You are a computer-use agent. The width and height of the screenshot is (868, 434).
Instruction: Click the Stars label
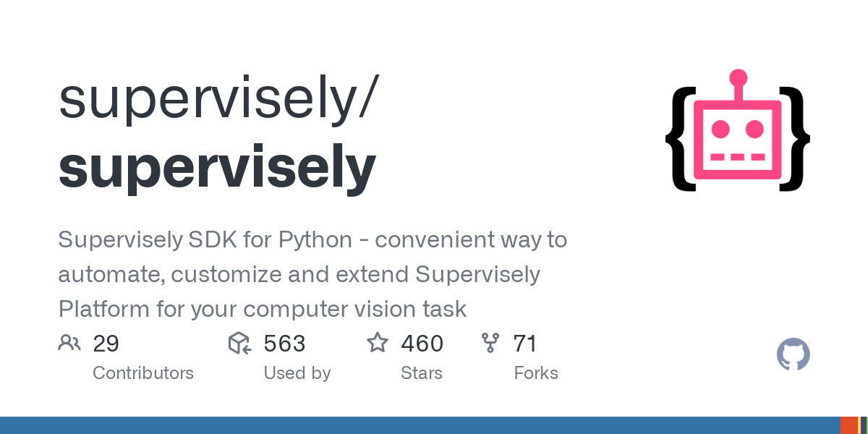click(421, 373)
